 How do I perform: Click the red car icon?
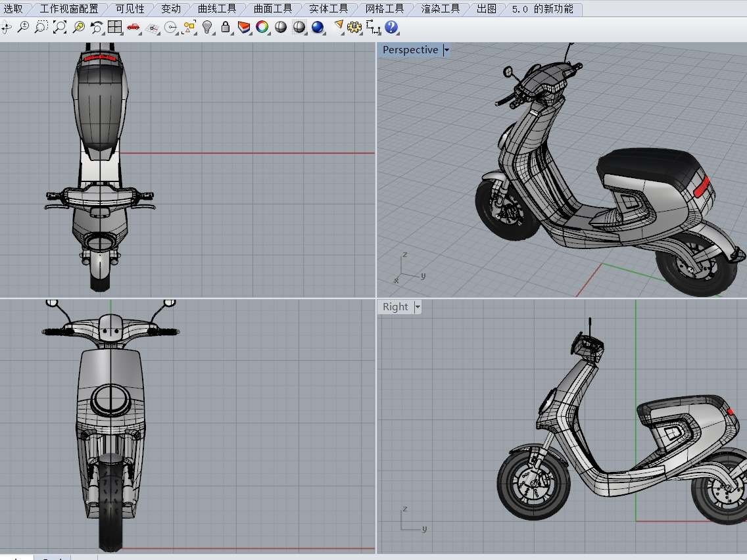pos(133,27)
